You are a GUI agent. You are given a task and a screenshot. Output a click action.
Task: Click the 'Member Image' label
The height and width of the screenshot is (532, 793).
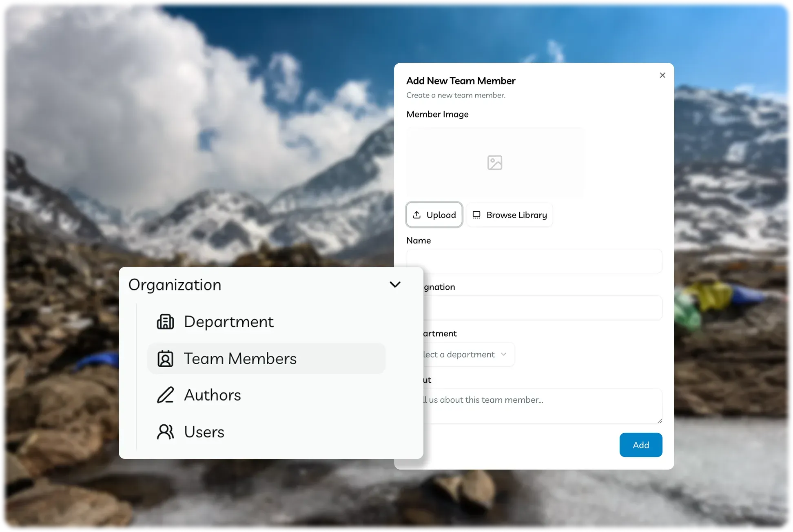(x=437, y=114)
